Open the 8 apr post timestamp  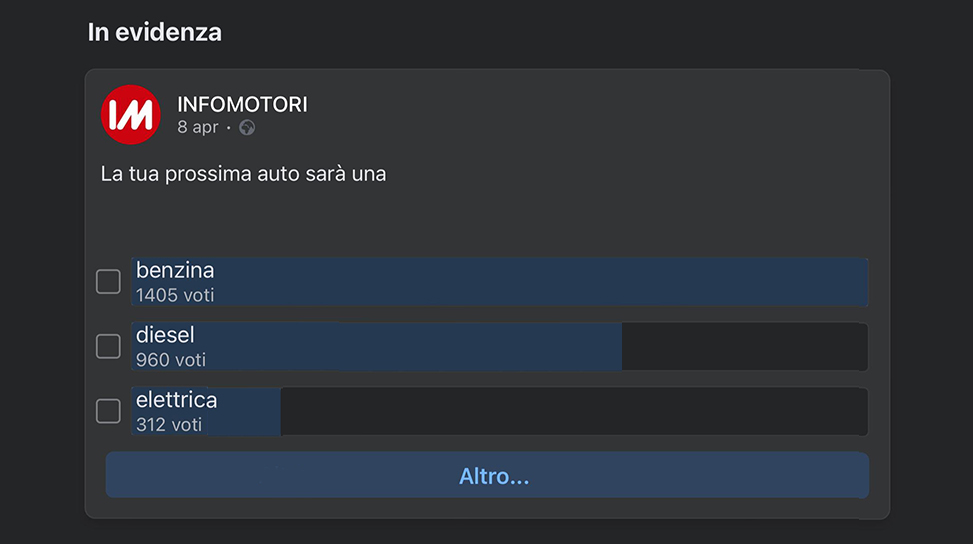pyautogui.click(x=198, y=127)
